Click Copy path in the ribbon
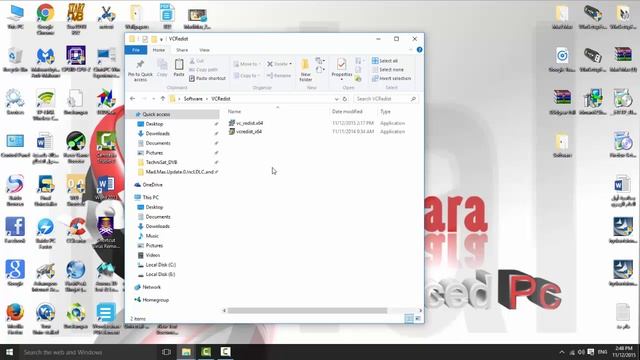Image resolution: width=640 pixels, height=360 pixels. click(203, 69)
